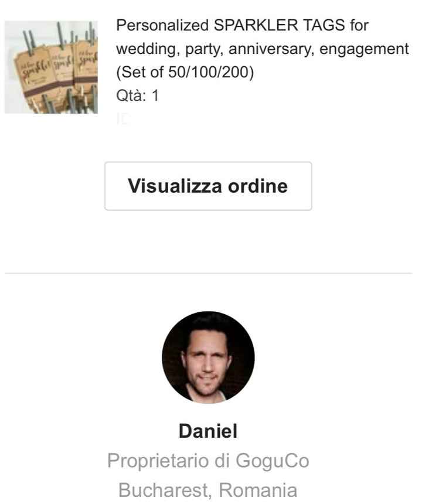Open the 'Proprietario di GoguCo' shop line

(208, 461)
